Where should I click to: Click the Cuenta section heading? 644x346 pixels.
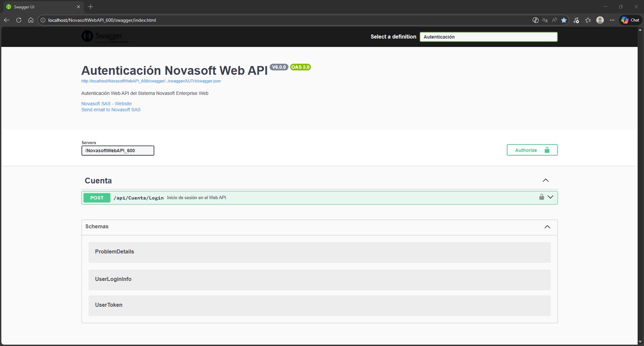tap(98, 181)
